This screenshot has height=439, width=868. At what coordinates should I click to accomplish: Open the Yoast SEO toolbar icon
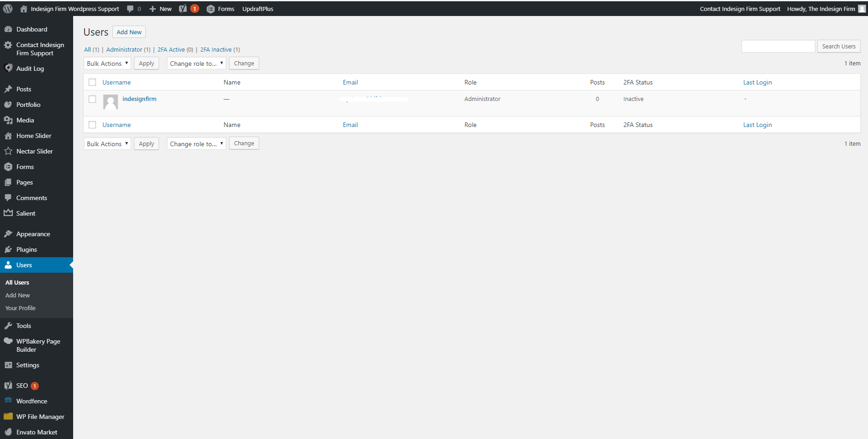pyautogui.click(x=183, y=9)
